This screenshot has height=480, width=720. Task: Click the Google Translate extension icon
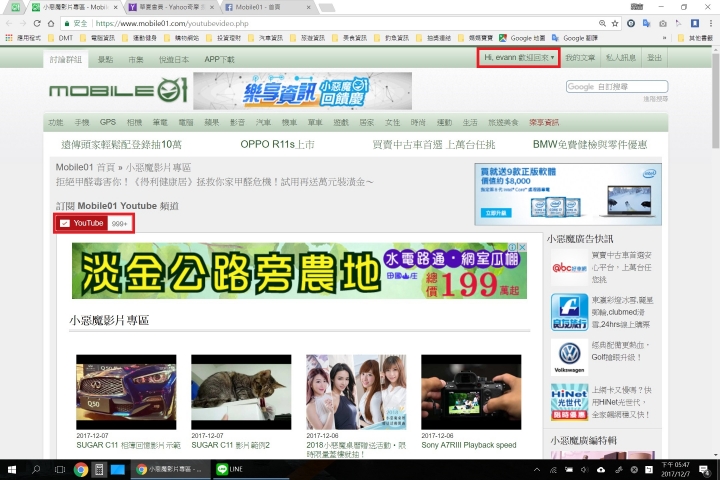pyautogui.click(x=647, y=23)
